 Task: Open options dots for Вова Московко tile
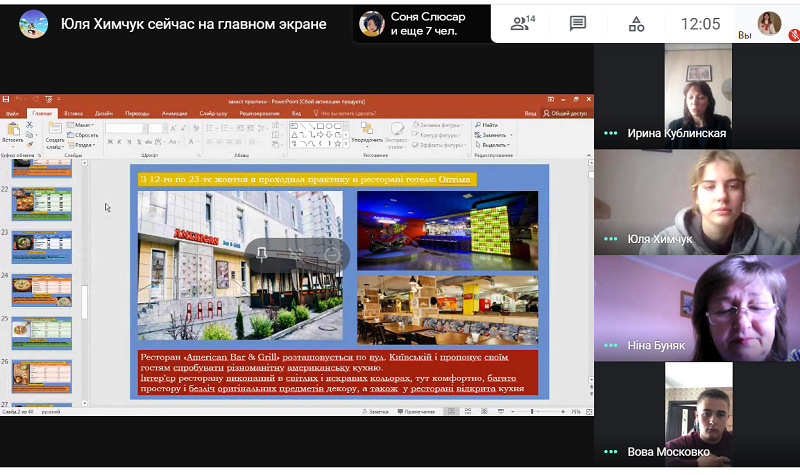pos(610,452)
